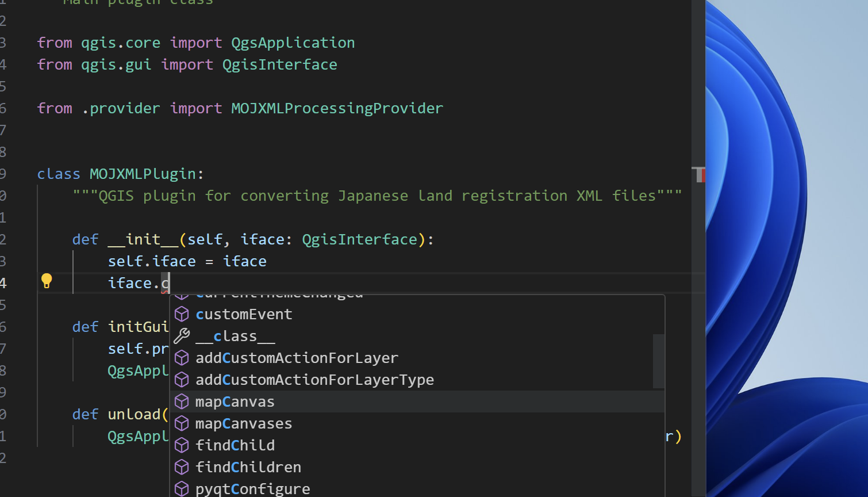Viewport: 868px width, 497px height.
Task: Click the addCustomActionForLayer completion entry
Action: pos(297,358)
